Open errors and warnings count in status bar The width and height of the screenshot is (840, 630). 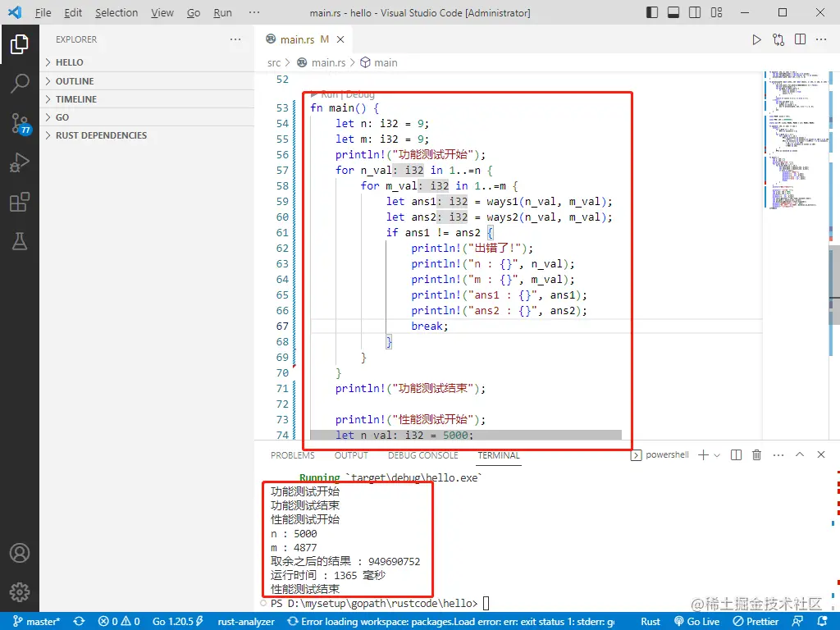click(119, 622)
